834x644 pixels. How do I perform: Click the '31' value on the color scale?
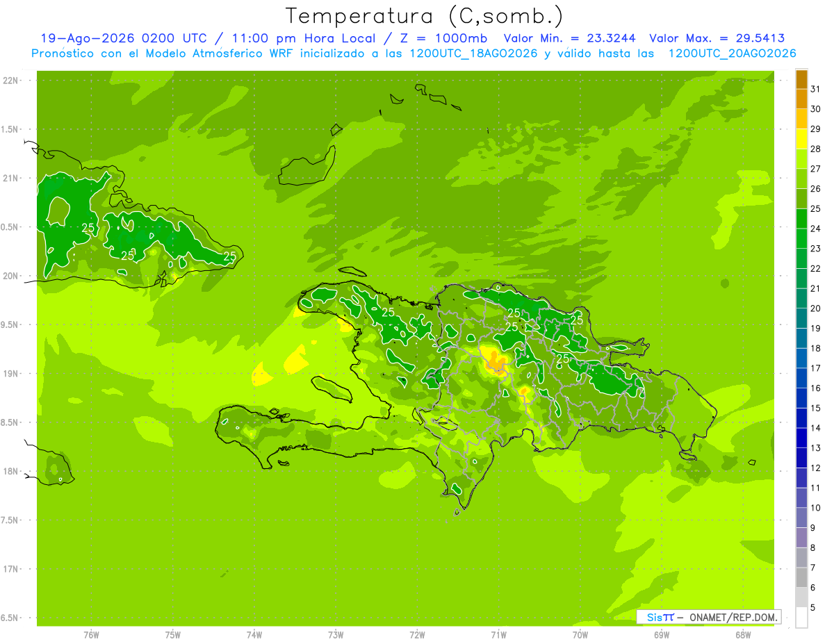point(816,89)
